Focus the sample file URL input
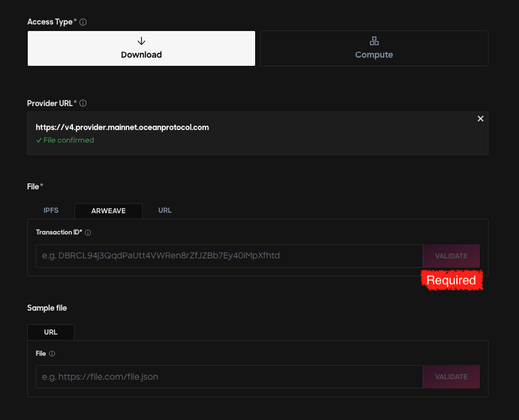519x420 pixels. coord(230,376)
